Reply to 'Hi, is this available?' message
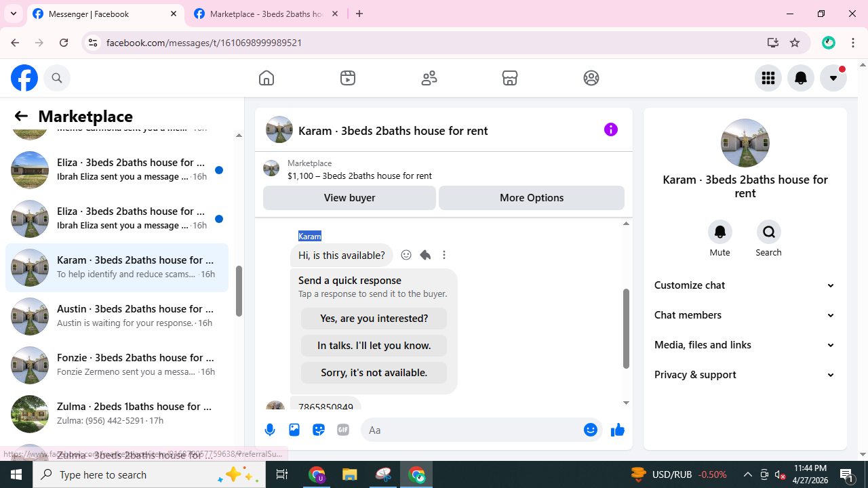Screen dimensions: 868x488 [x=425, y=255]
